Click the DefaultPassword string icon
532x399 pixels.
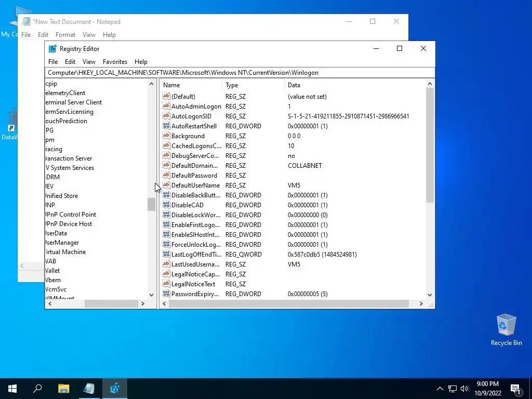(166, 176)
